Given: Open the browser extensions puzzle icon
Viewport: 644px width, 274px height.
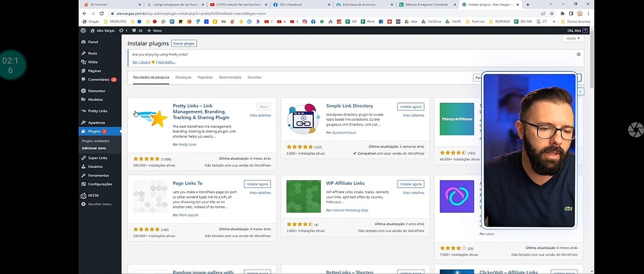Looking at the screenshot, I should pos(562,13).
